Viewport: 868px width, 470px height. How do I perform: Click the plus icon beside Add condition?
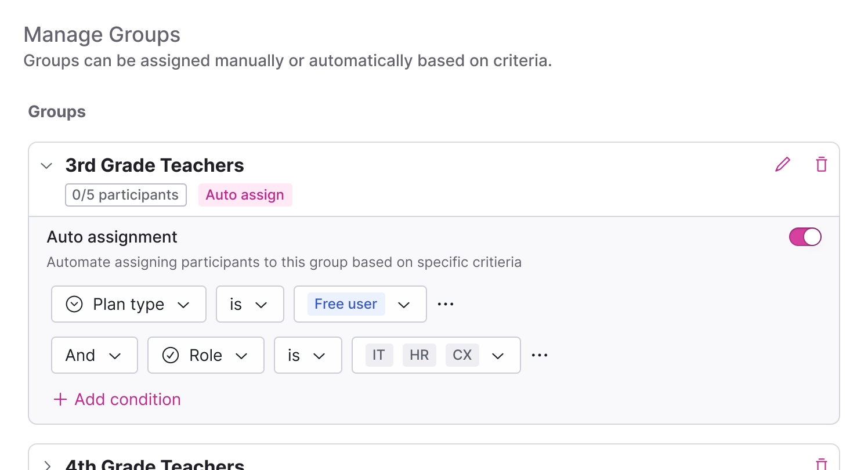60,399
